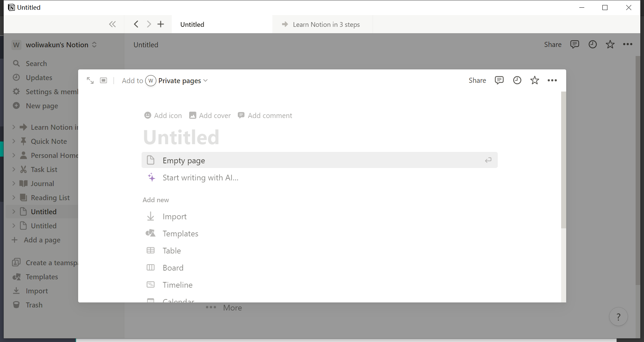The width and height of the screenshot is (644, 342).
Task: Toggle the favorite star on the page header
Action: click(610, 44)
